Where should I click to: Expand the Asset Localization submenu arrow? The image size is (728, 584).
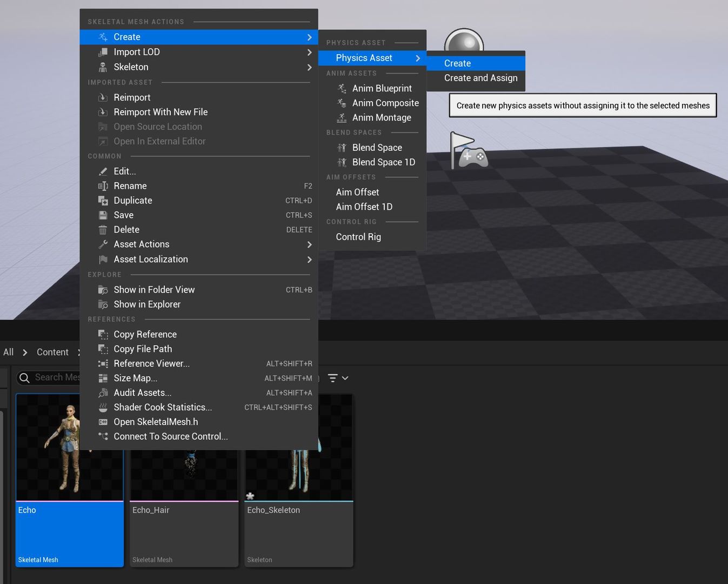[x=309, y=260]
